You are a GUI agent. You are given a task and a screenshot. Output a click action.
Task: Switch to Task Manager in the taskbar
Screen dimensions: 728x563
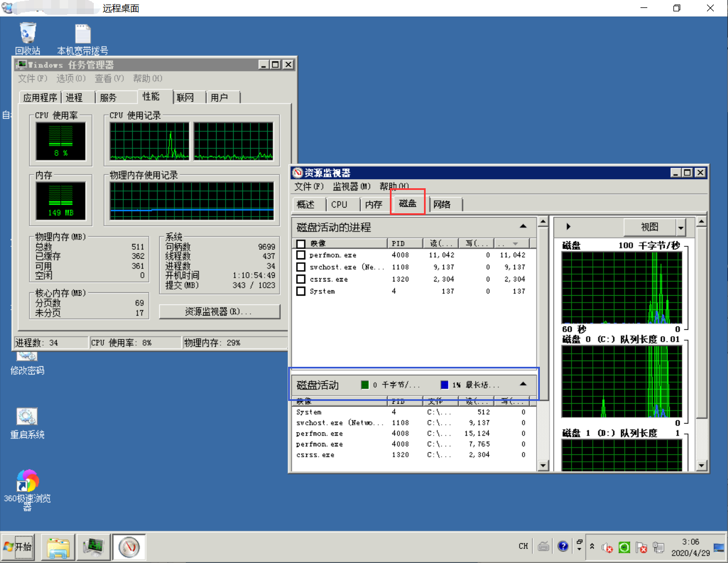point(93,547)
